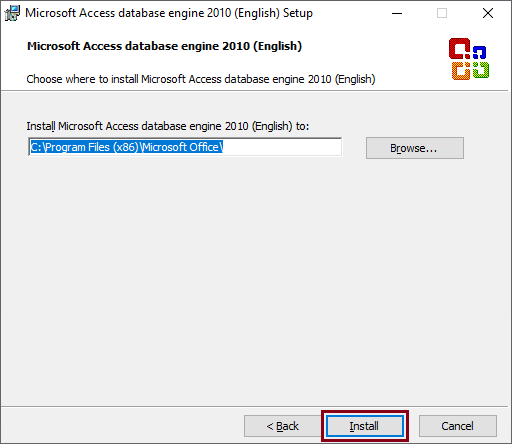Click the blank end of the install path field

[x=282, y=147]
